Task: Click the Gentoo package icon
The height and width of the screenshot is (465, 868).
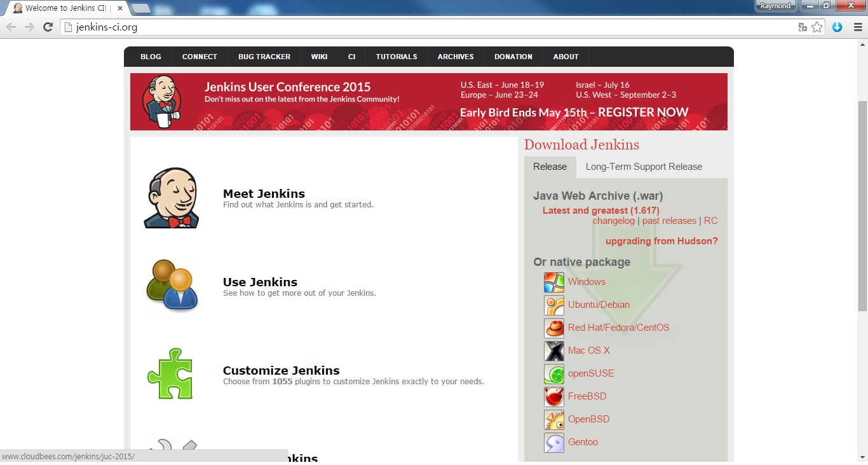Action: click(553, 443)
